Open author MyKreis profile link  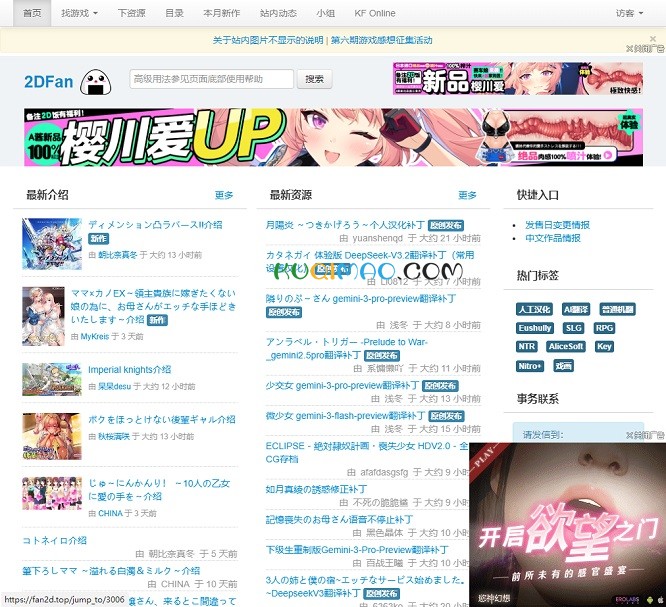(x=95, y=337)
